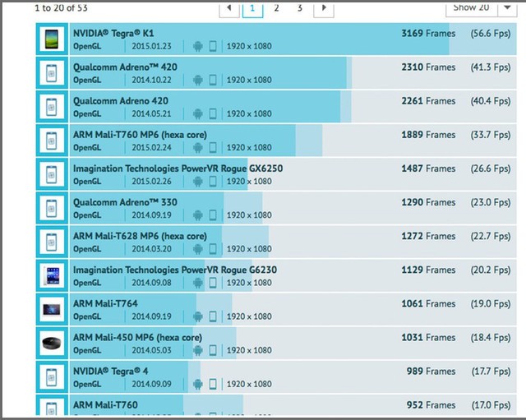Click phone icon in Tegra 4 row
The height and width of the screenshot is (420, 526).
[x=213, y=384]
